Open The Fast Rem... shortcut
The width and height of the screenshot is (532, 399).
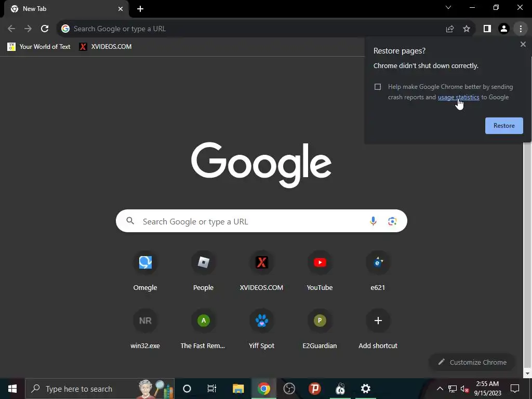click(203, 329)
